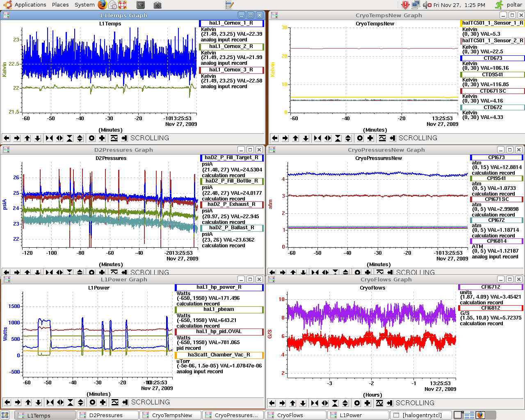Open the Terminal launcher in top panel
525x420 pixels.
pyautogui.click(x=141, y=5)
